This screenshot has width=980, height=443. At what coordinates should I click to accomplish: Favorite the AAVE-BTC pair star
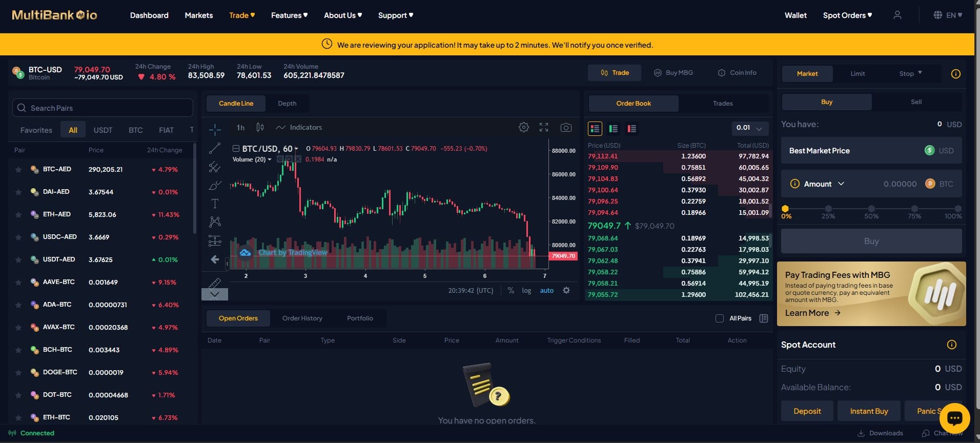[18, 282]
